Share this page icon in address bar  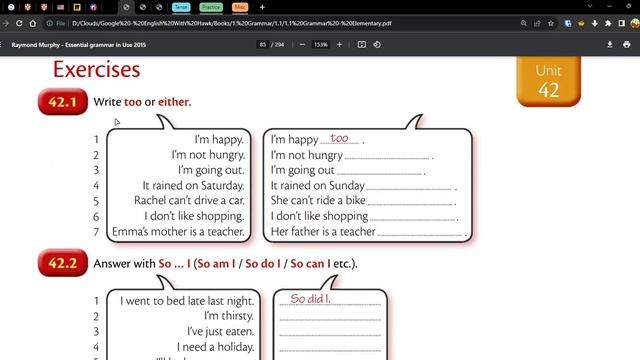(537, 23)
